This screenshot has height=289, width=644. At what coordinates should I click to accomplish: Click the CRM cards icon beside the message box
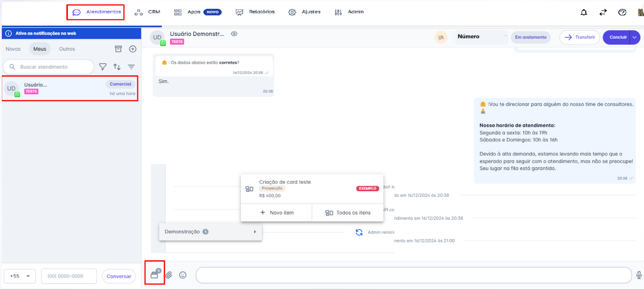click(155, 274)
